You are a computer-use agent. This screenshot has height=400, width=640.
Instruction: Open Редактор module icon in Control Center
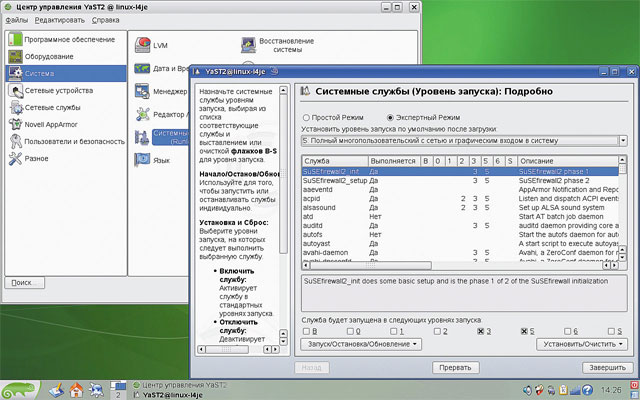[142, 114]
